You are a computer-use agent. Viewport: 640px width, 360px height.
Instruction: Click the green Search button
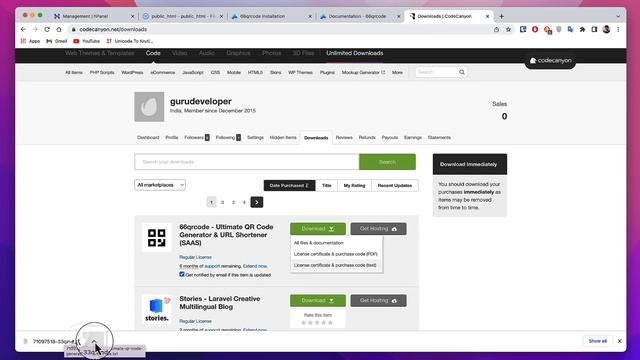(387, 162)
